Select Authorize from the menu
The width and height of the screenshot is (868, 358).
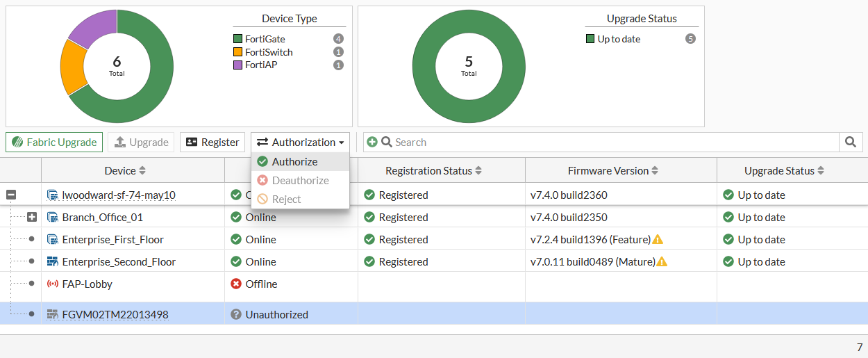click(294, 162)
